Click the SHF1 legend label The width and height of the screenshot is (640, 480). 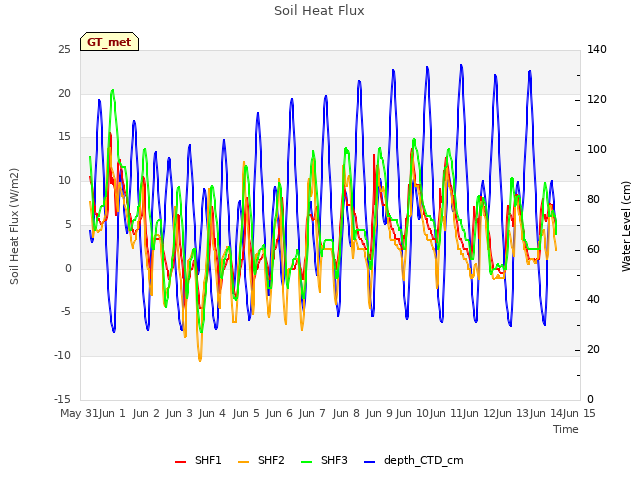[x=208, y=460]
